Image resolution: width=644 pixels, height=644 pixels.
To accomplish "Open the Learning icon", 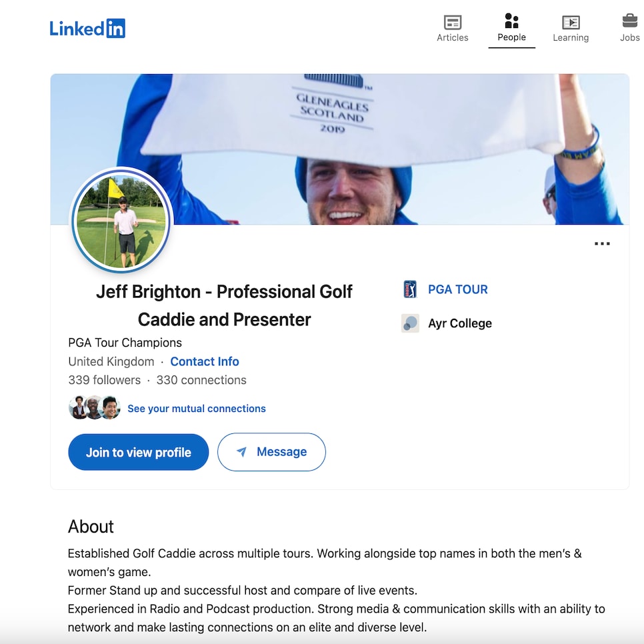I will coord(571,22).
